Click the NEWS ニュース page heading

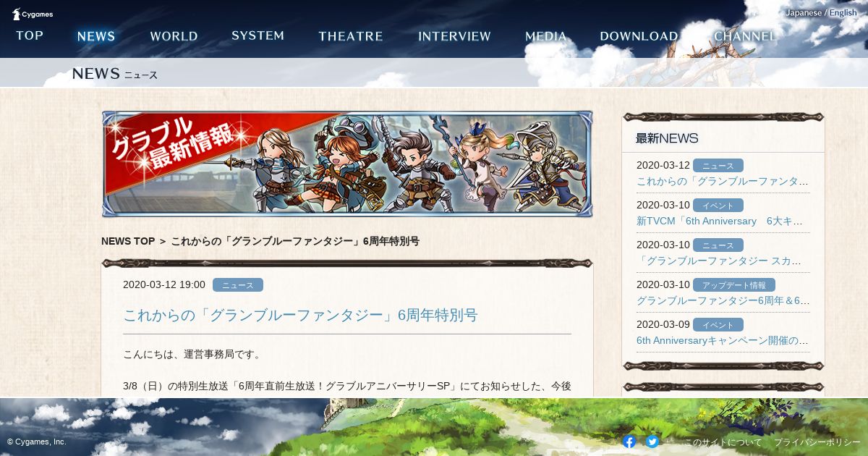pos(114,74)
